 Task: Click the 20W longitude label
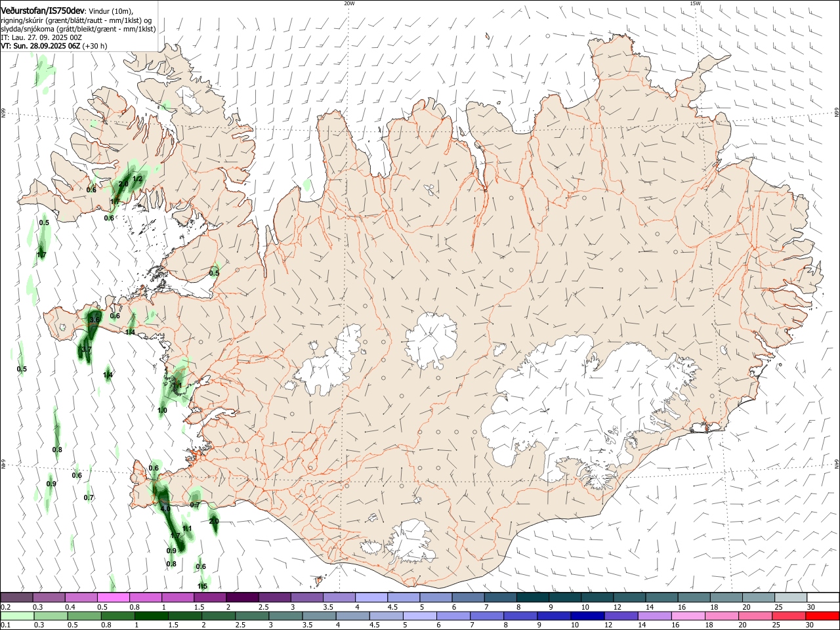[x=349, y=3]
